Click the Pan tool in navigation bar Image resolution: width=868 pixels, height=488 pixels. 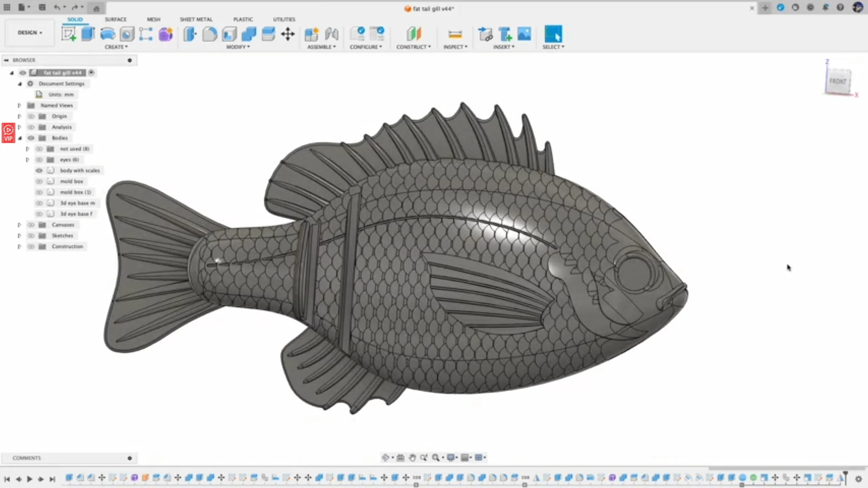click(412, 457)
